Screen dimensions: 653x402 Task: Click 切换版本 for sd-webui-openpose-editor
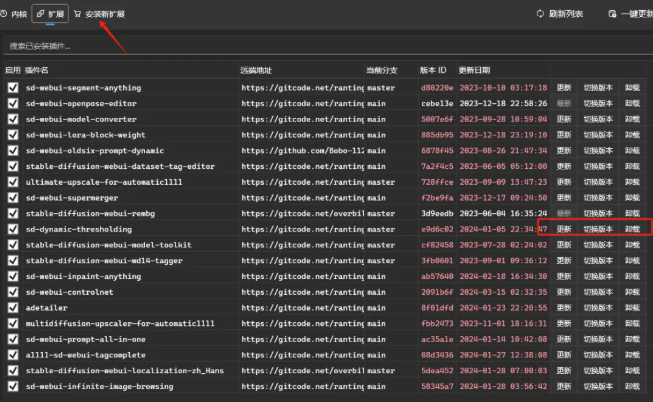pyautogui.click(x=598, y=103)
